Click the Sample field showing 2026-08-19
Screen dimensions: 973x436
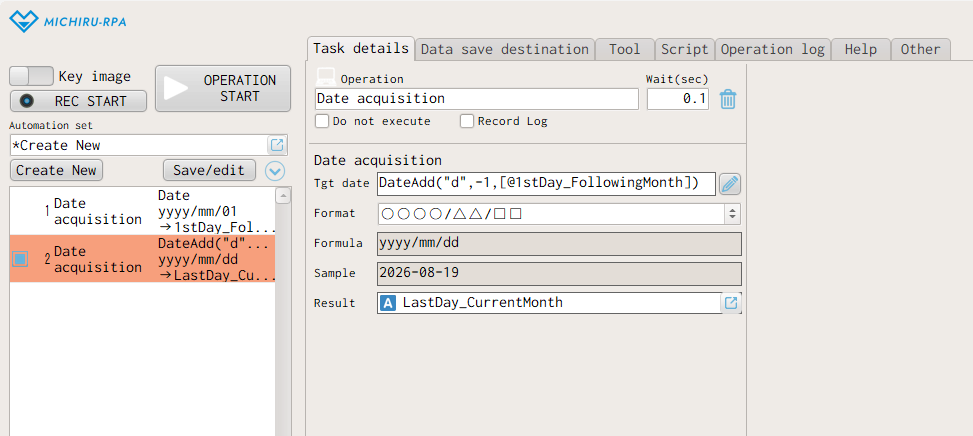click(559, 273)
